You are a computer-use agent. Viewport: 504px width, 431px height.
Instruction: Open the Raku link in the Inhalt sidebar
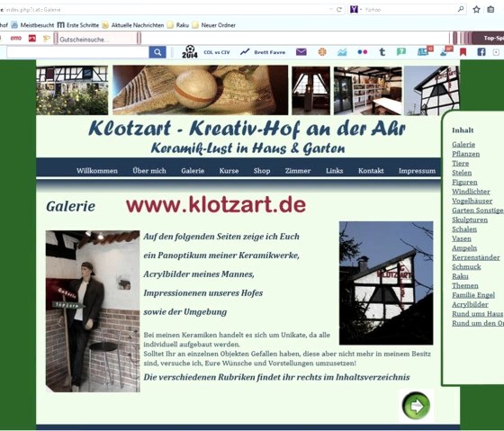(460, 276)
